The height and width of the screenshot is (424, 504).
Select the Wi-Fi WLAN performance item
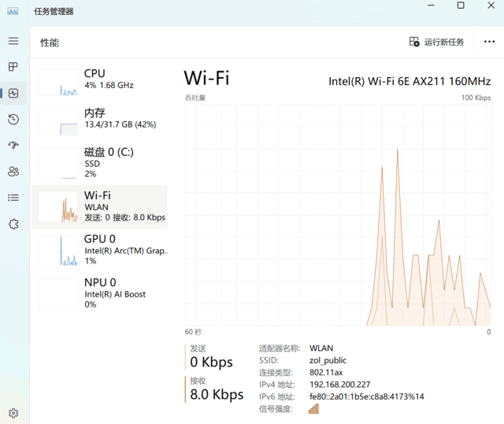100,207
